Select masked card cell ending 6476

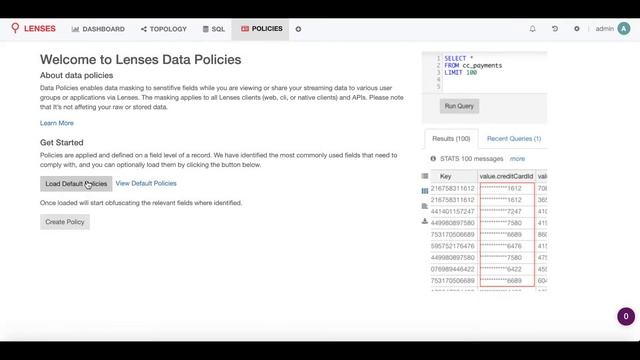[507, 246]
